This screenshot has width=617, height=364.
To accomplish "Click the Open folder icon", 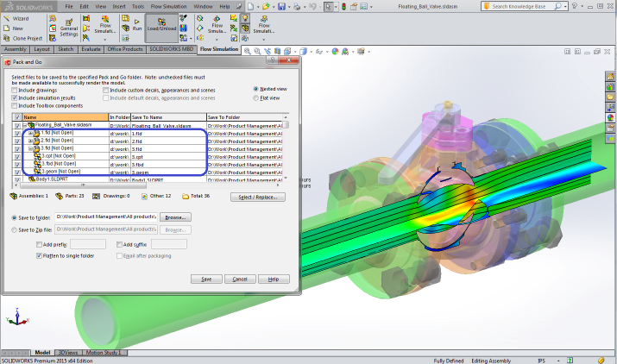I will click(266, 7).
